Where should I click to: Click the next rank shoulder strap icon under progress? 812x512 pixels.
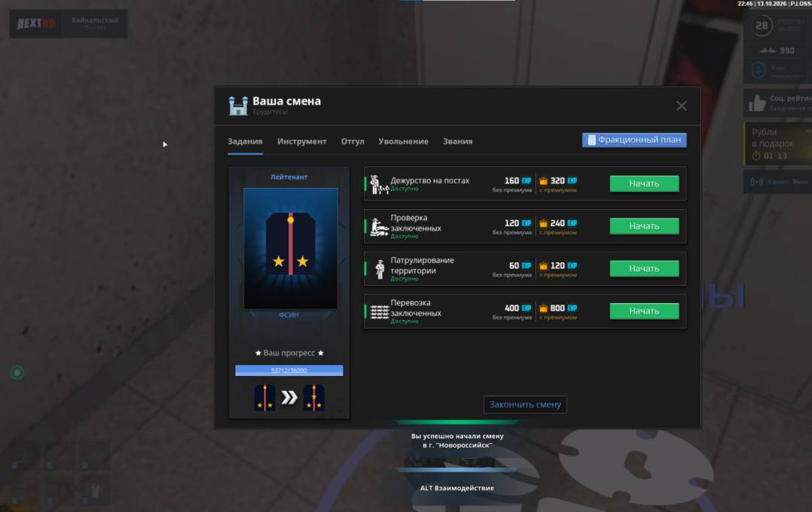pos(314,398)
